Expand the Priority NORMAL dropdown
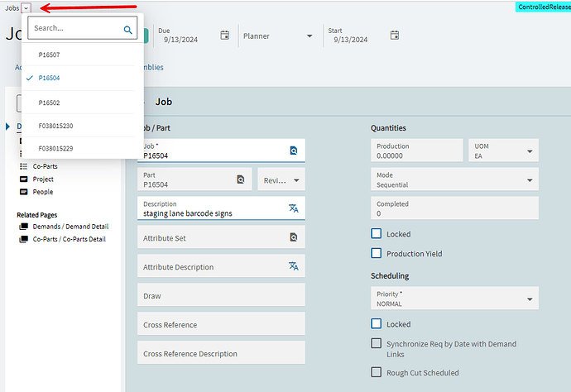571x392 pixels. [x=530, y=299]
